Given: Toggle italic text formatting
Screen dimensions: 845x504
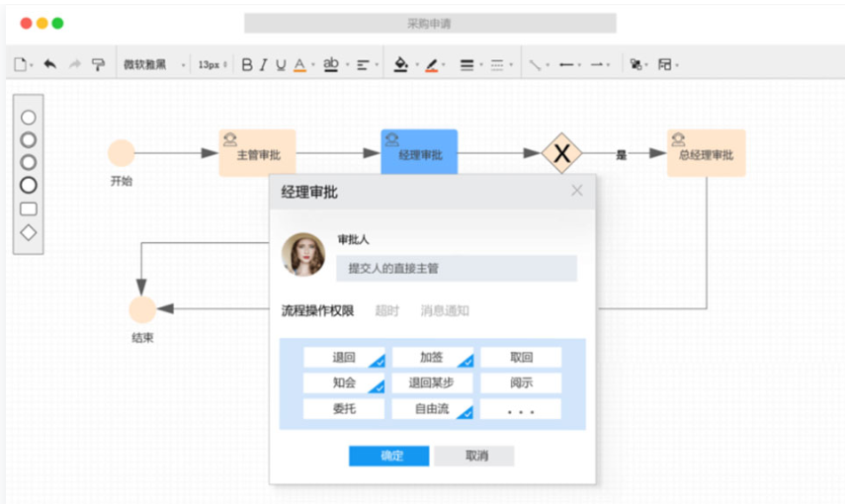Looking at the screenshot, I should [264, 65].
